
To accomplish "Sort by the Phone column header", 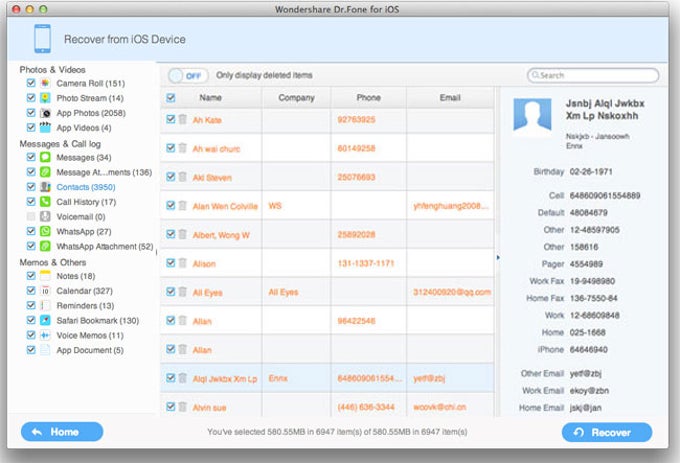I will point(368,98).
